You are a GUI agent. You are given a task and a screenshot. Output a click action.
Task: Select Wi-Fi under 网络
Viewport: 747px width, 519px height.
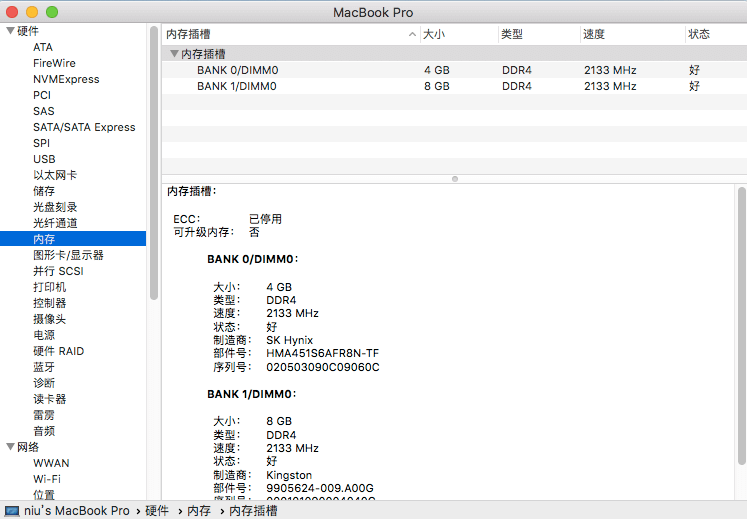pyautogui.click(x=47, y=479)
